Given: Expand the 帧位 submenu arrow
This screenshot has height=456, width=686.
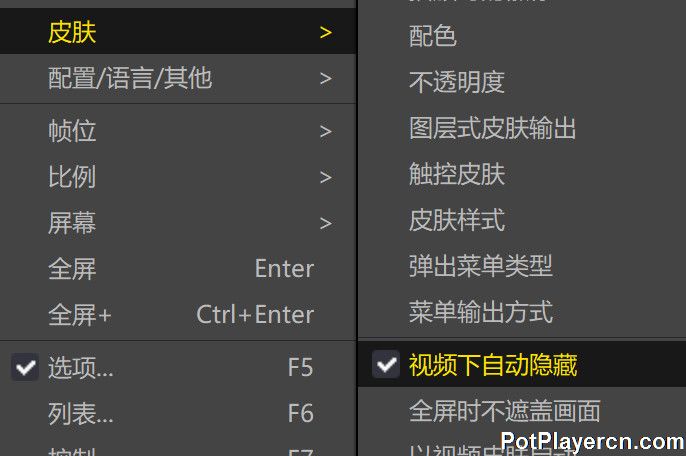Looking at the screenshot, I should (326, 131).
